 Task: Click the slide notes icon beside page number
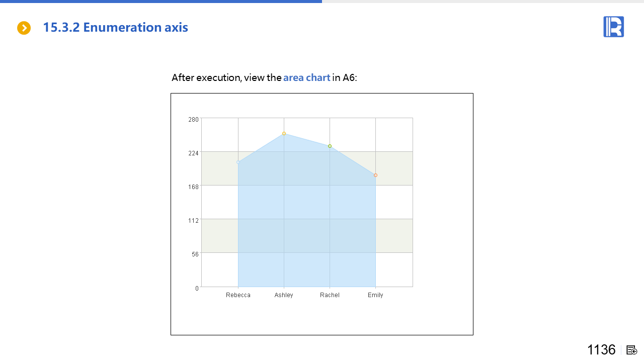pyautogui.click(x=632, y=350)
